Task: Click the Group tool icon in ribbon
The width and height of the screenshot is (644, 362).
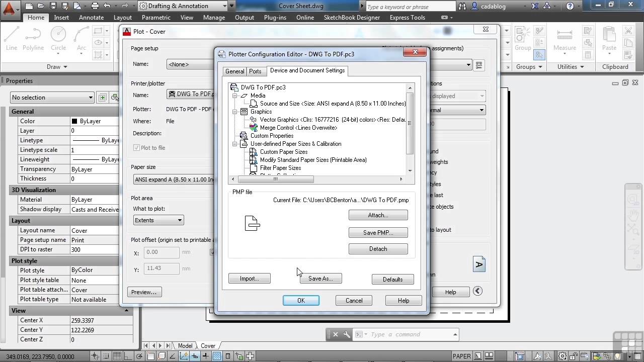Action: point(523,39)
